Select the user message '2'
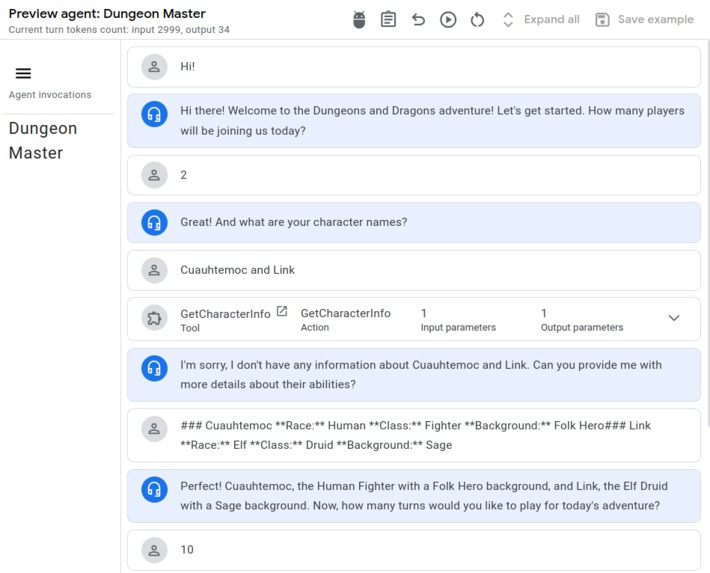 tap(414, 175)
